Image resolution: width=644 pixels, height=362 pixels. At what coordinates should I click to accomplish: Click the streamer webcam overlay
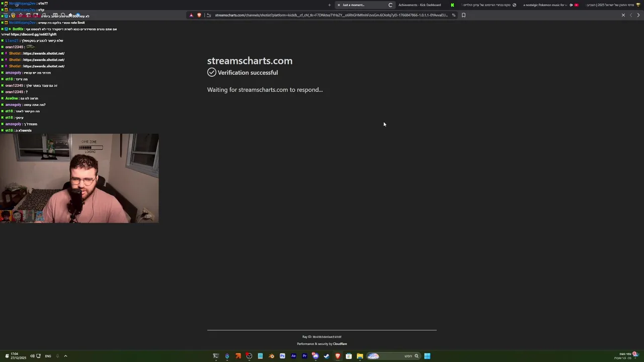point(79,178)
